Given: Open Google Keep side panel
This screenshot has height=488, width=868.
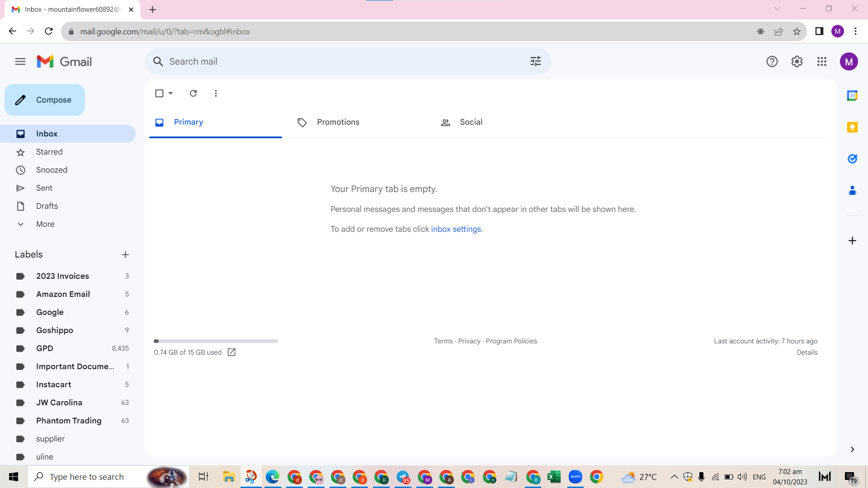Looking at the screenshot, I should pos(852,127).
